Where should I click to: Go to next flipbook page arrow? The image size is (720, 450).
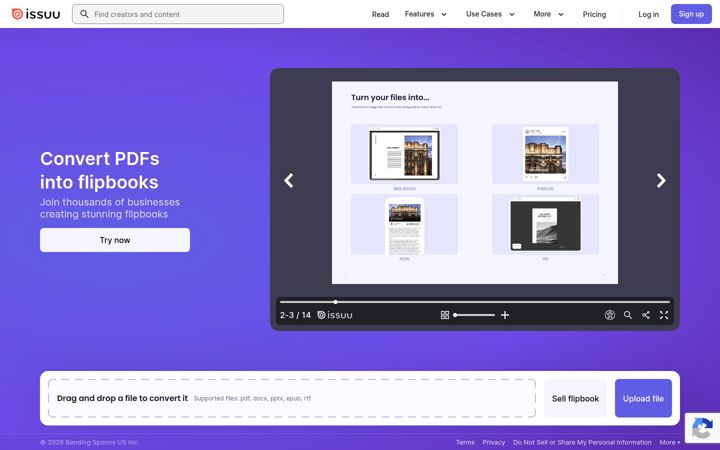point(661,180)
